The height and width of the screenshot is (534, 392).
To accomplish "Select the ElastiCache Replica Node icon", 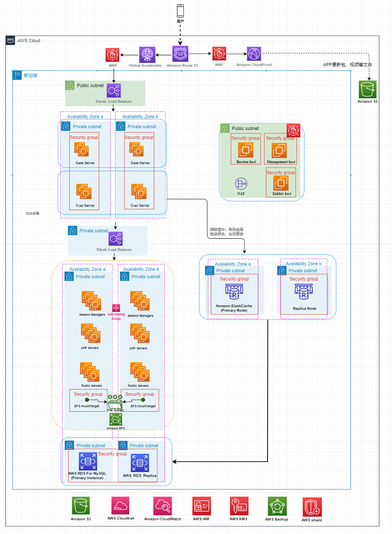I will [303, 292].
